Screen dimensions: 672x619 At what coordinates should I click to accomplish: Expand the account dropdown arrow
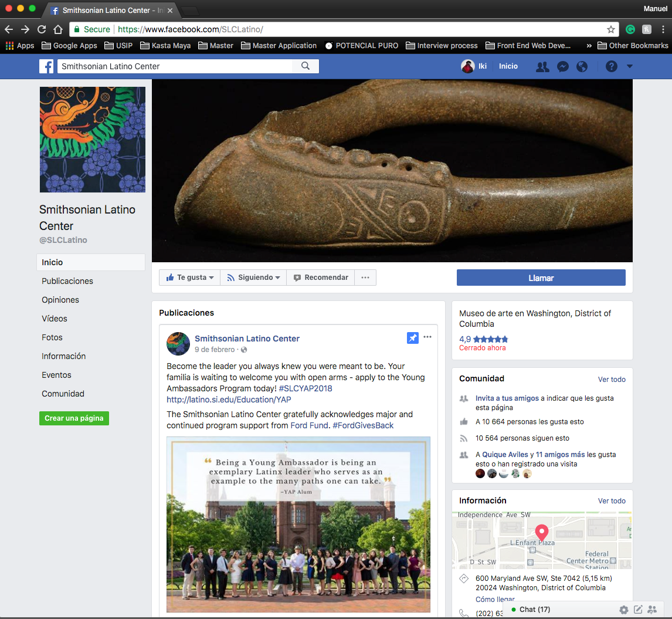[x=630, y=66]
